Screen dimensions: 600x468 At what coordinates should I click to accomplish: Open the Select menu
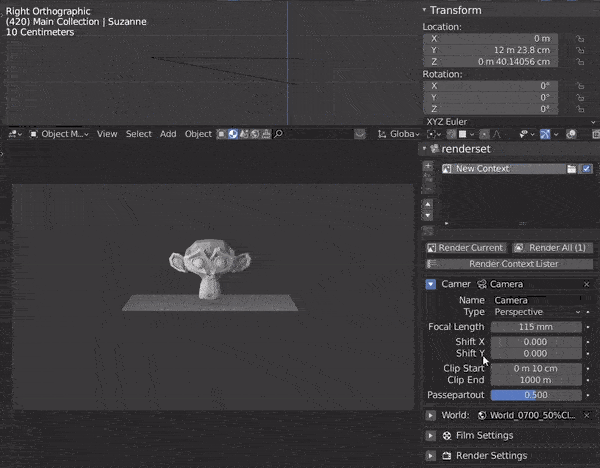click(139, 134)
